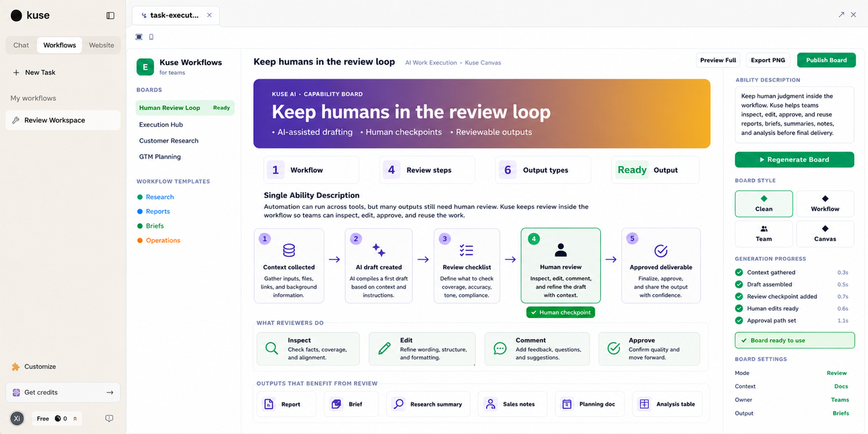This screenshot has width=868, height=434.
Task: Open the Human Review Loop board
Action: (184, 108)
